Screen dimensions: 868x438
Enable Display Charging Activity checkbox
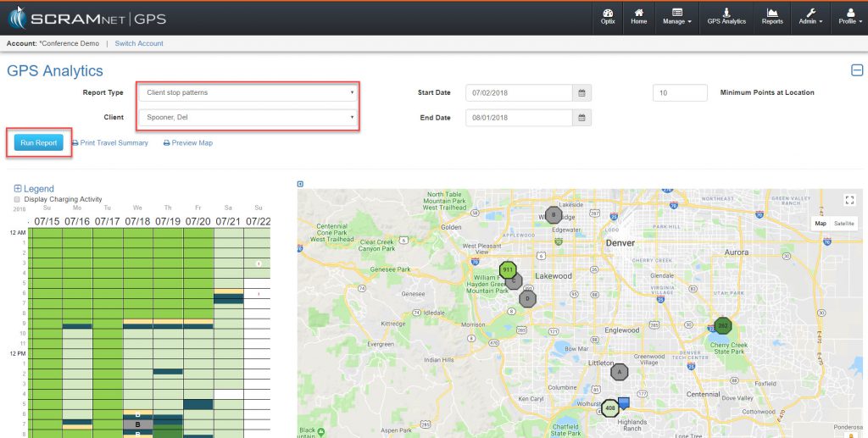click(18, 200)
